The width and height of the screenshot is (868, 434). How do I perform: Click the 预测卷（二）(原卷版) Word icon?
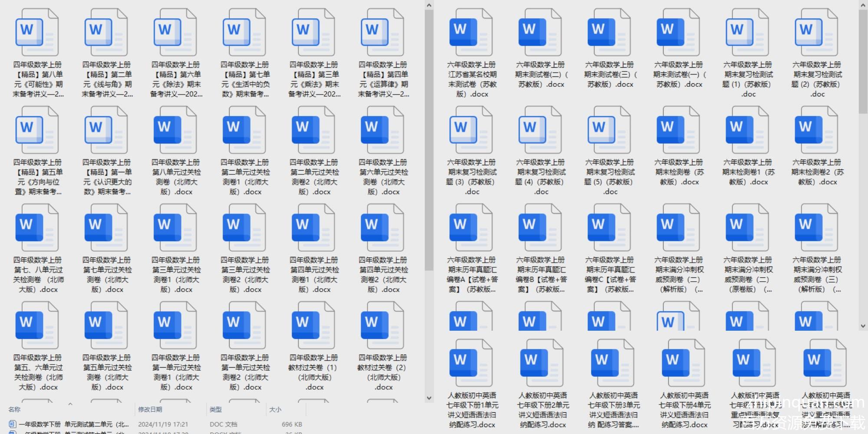(747, 228)
